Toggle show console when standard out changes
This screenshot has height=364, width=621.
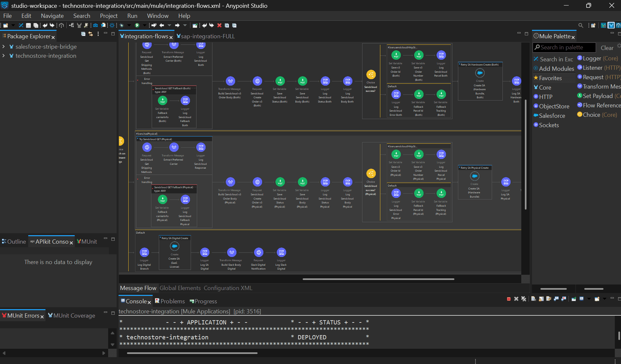click(x=556, y=299)
